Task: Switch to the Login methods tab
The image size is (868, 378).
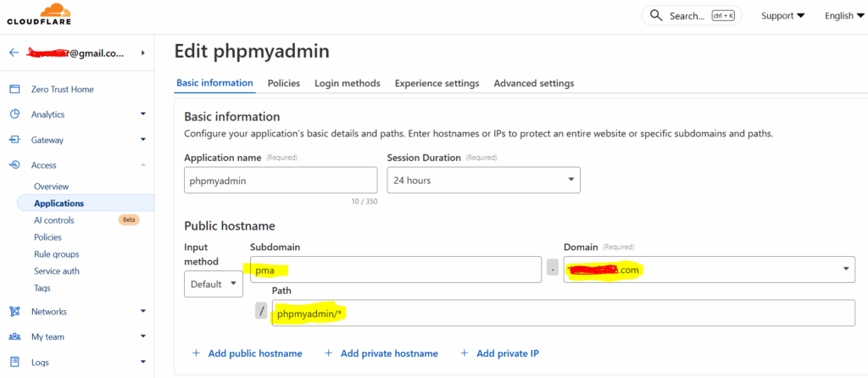Action: 348,83
